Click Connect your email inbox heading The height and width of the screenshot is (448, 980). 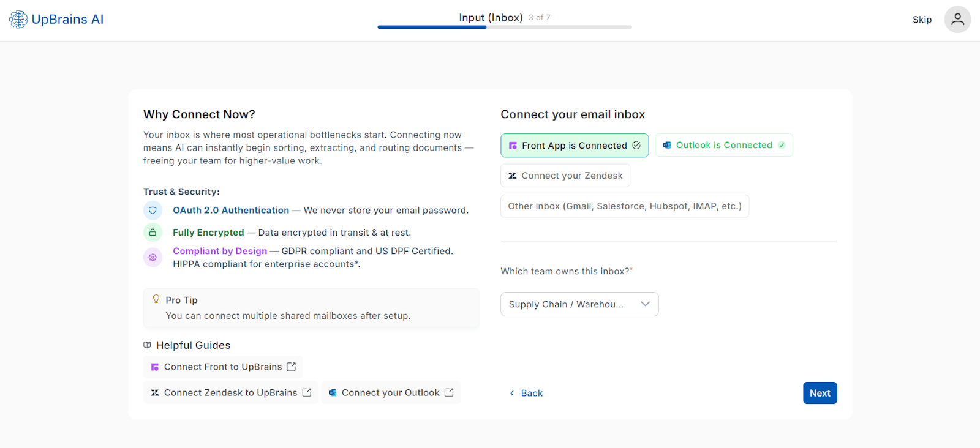(573, 114)
